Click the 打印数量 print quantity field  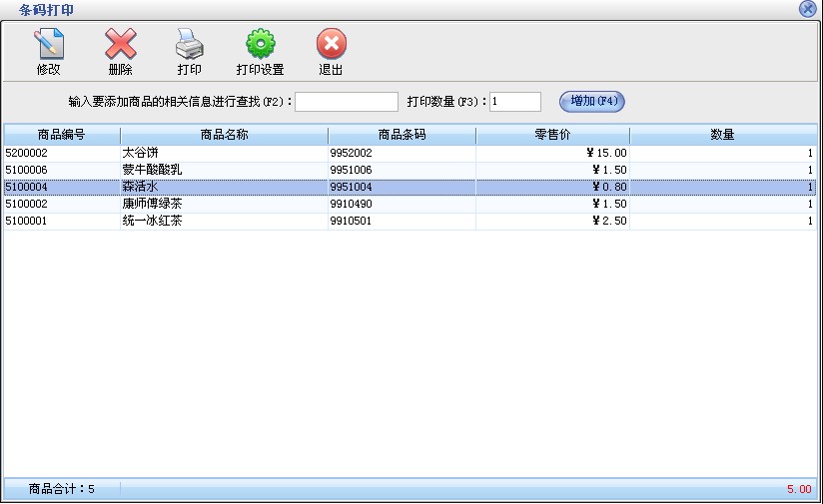point(514,102)
